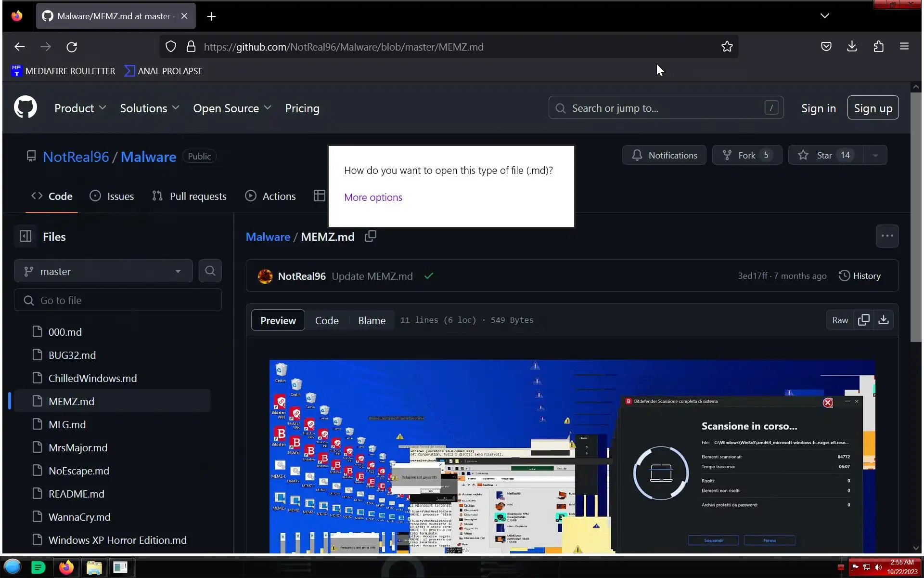Screen dimensions: 924x578
Task: Bookmark this page with the star icon
Action: [x=727, y=47]
